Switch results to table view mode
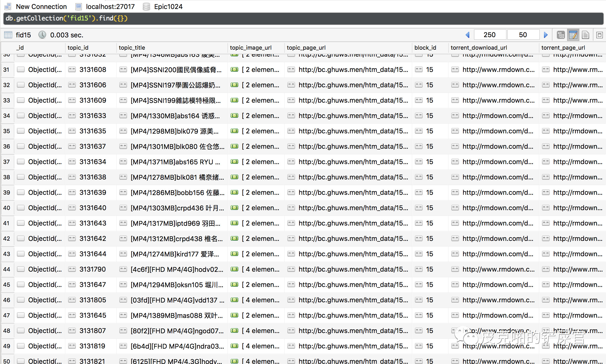The height and width of the screenshot is (364, 606). (573, 35)
